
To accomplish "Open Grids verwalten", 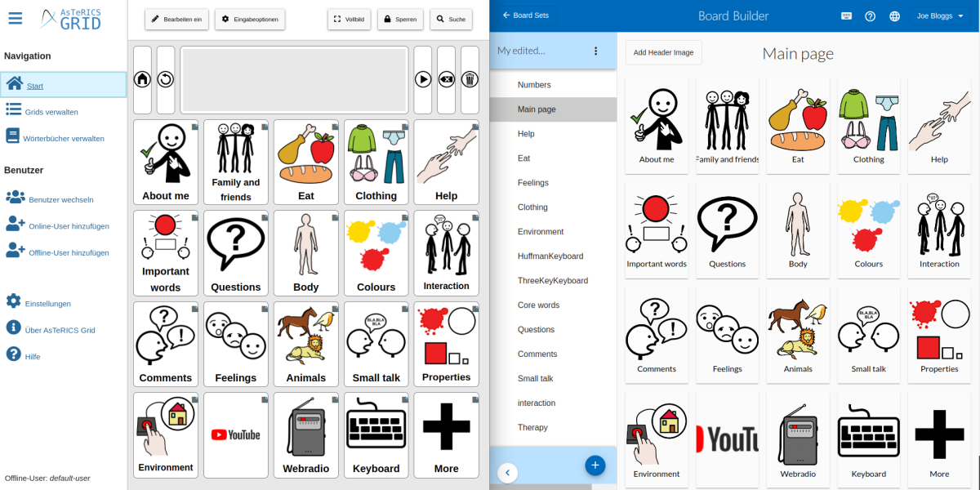I will (x=42, y=112).
